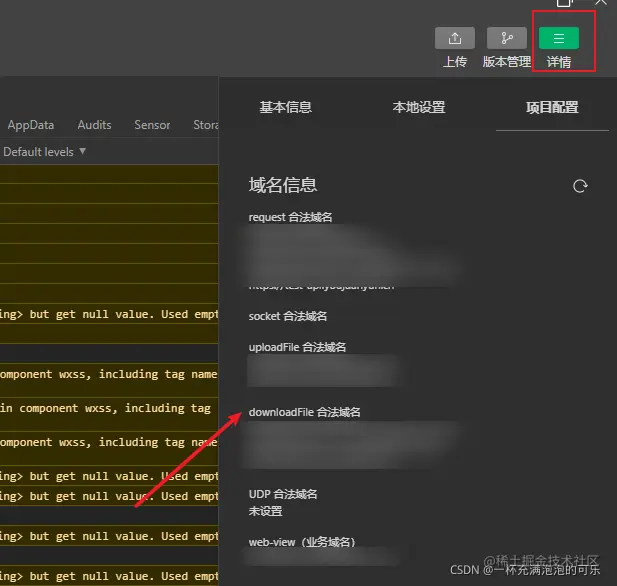Click the 版本管理 text label
The width and height of the screenshot is (617, 586).
click(507, 62)
